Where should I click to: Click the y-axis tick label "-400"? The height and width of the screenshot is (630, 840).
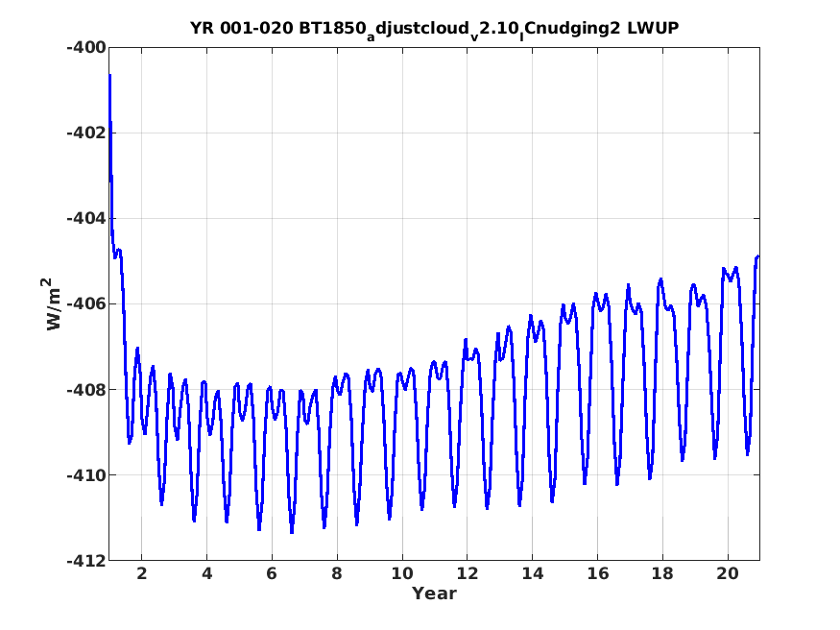point(86,48)
